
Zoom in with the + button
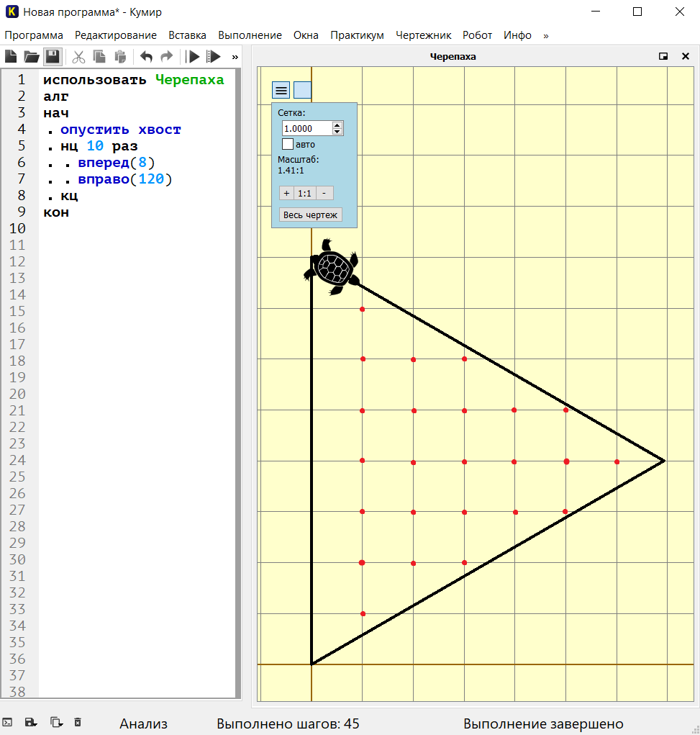coord(287,193)
